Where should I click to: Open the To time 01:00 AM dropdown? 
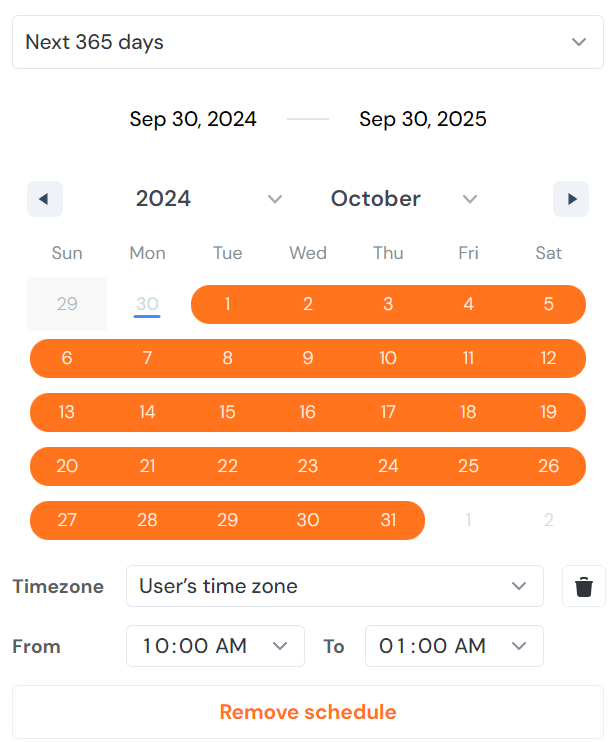click(x=454, y=646)
